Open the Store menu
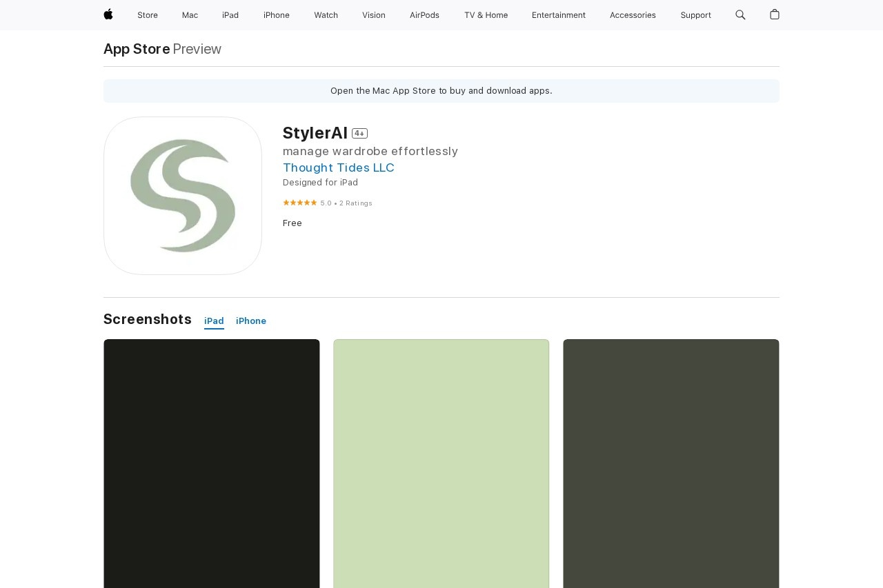The height and width of the screenshot is (588, 883). (x=148, y=15)
